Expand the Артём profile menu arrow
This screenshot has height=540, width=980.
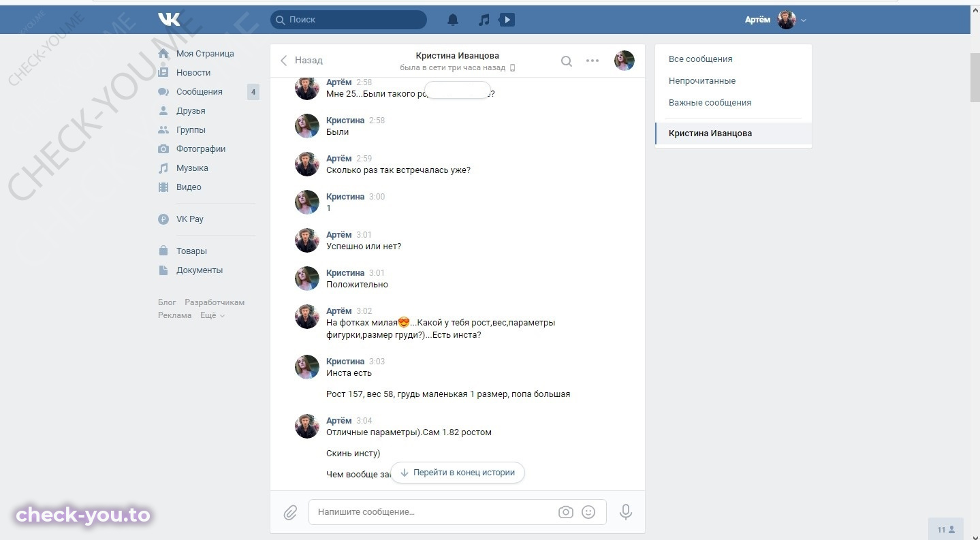click(804, 20)
